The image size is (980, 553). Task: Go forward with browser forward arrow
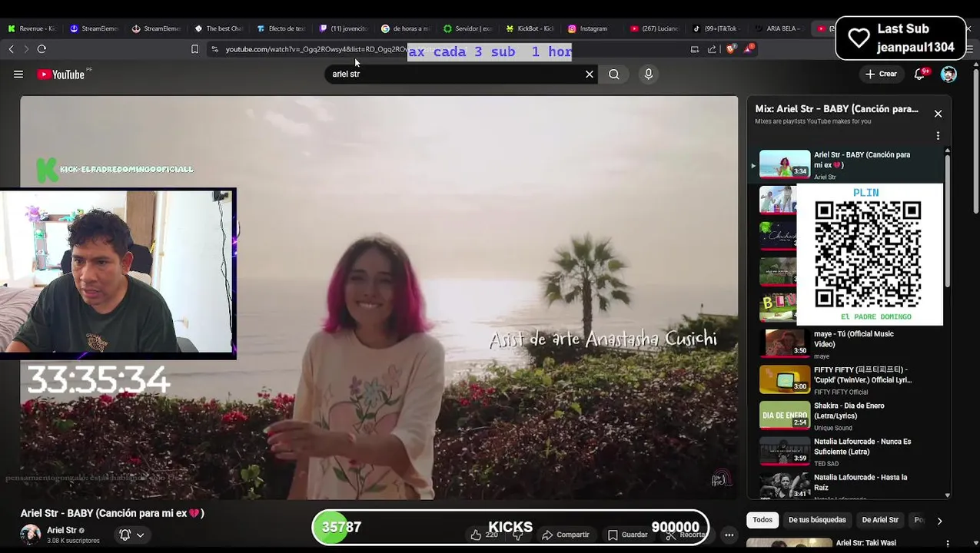coord(26,49)
